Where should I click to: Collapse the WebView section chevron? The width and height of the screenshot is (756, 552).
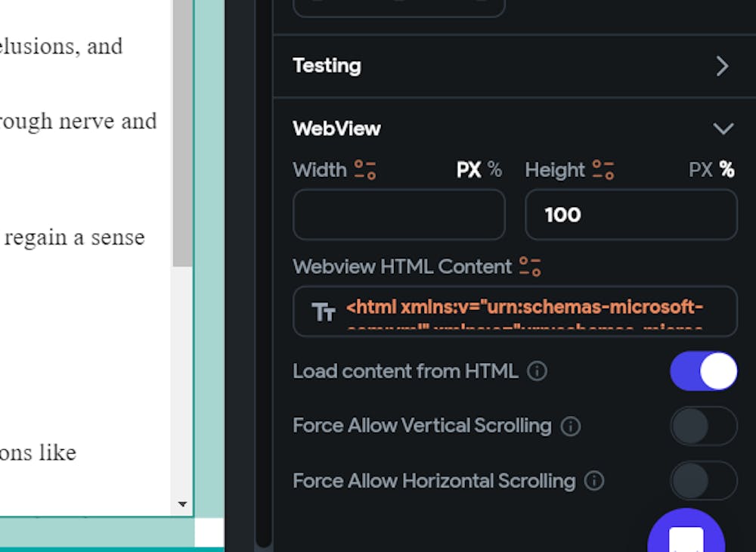pos(723,129)
